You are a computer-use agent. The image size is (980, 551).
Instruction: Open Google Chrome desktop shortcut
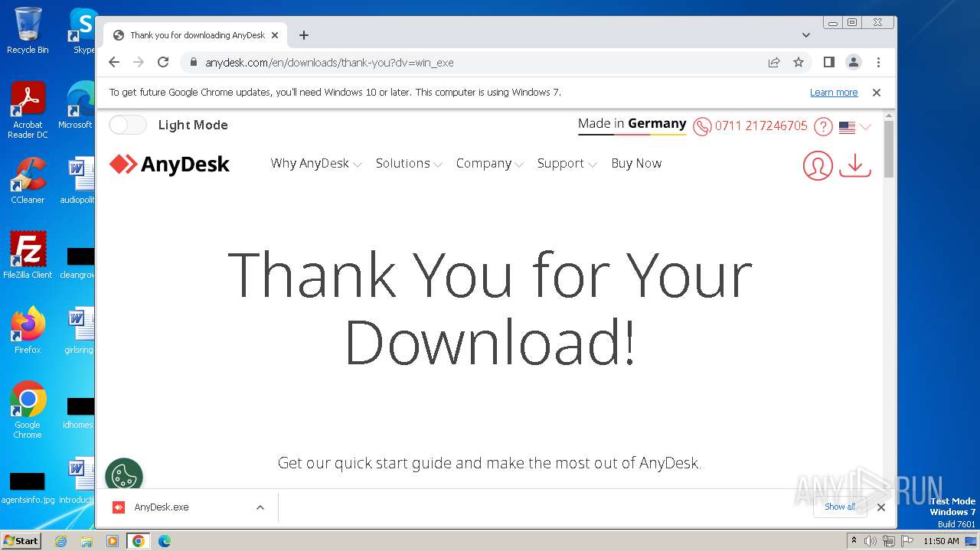pyautogui.click(x=28, y=410)
